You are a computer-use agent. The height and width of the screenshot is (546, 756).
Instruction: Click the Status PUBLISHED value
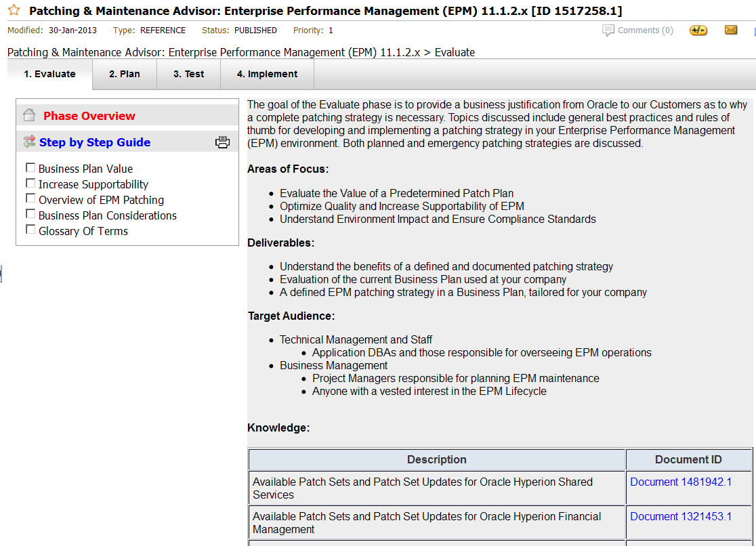[255, 30]
